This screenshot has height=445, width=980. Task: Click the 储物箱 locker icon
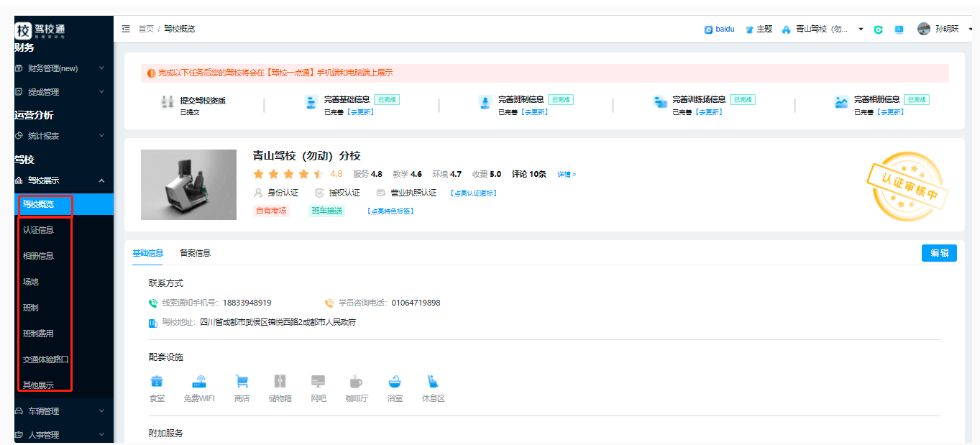[280, 381]
